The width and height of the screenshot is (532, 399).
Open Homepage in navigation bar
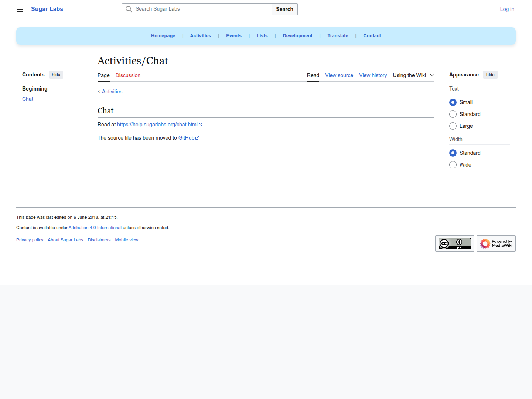[x=163, y=36]
